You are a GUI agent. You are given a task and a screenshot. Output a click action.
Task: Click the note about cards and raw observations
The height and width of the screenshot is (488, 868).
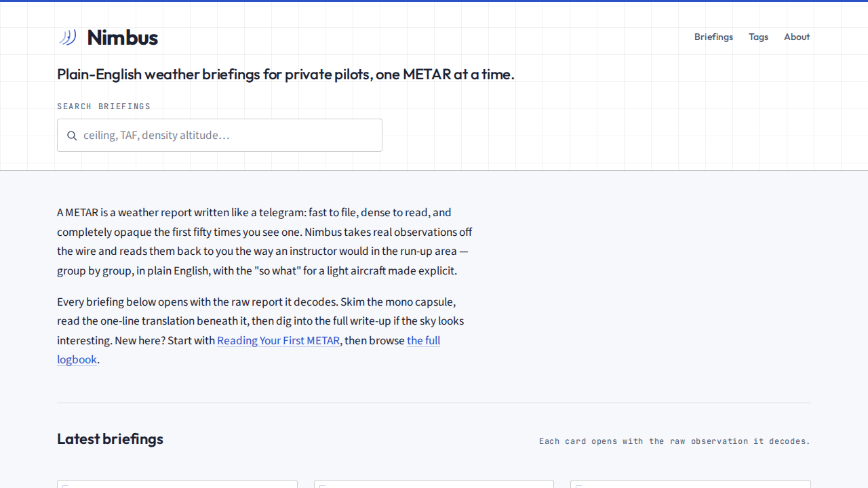(x=675, y=441)
